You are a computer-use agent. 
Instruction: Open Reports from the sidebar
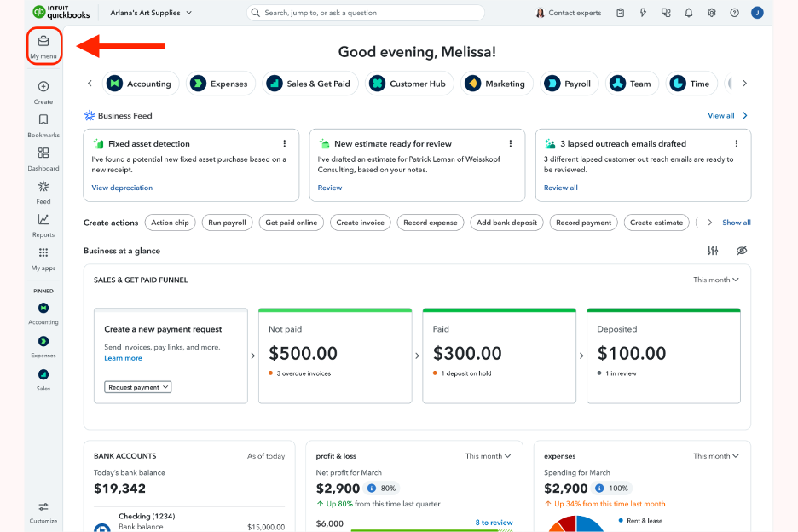[x=43, y=220]
